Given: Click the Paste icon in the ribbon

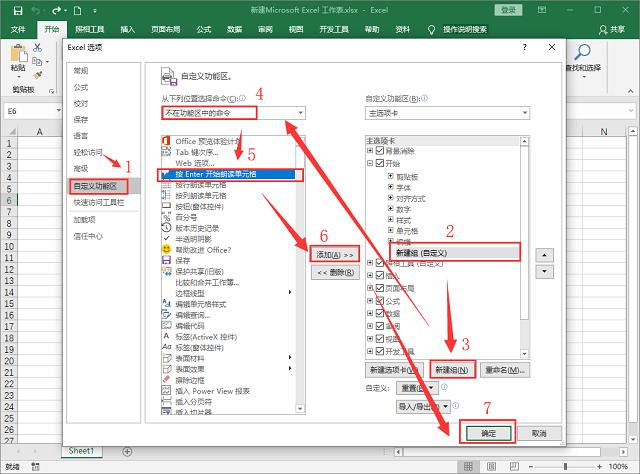Looking at the screenshot, I should (x=18, y=53).
